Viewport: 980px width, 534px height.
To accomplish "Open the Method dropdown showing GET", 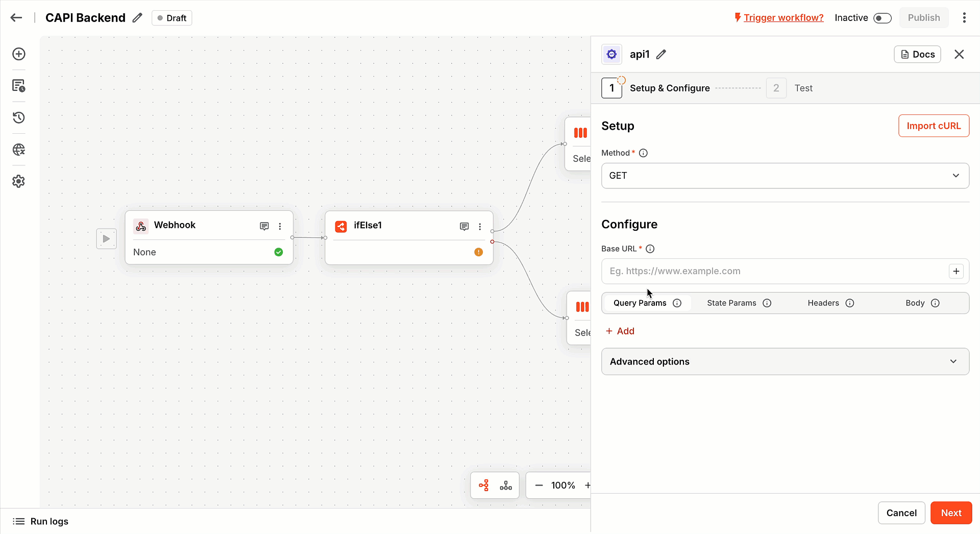I will click(785, 176).
